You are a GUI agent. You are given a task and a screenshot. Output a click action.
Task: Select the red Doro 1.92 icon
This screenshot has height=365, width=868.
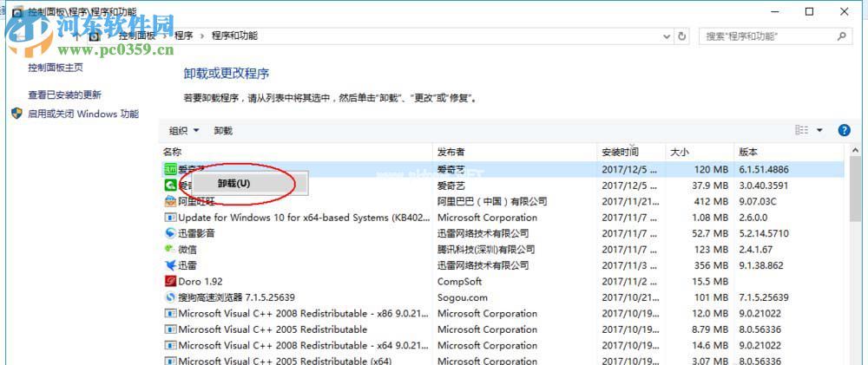pyautogui.click(x=171, y=282)
